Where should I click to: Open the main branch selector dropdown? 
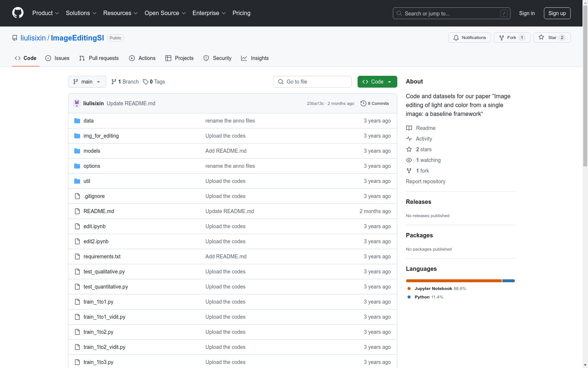pos(87,82)
